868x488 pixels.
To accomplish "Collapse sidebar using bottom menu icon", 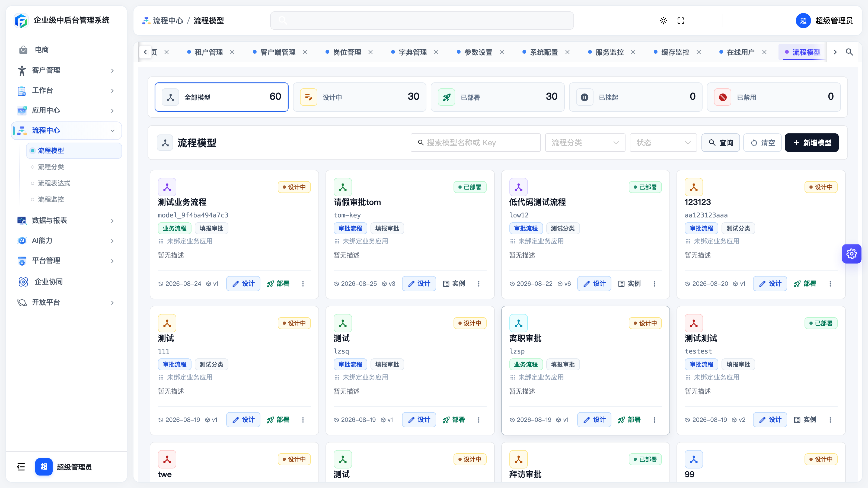I will [x=21, y=466].
